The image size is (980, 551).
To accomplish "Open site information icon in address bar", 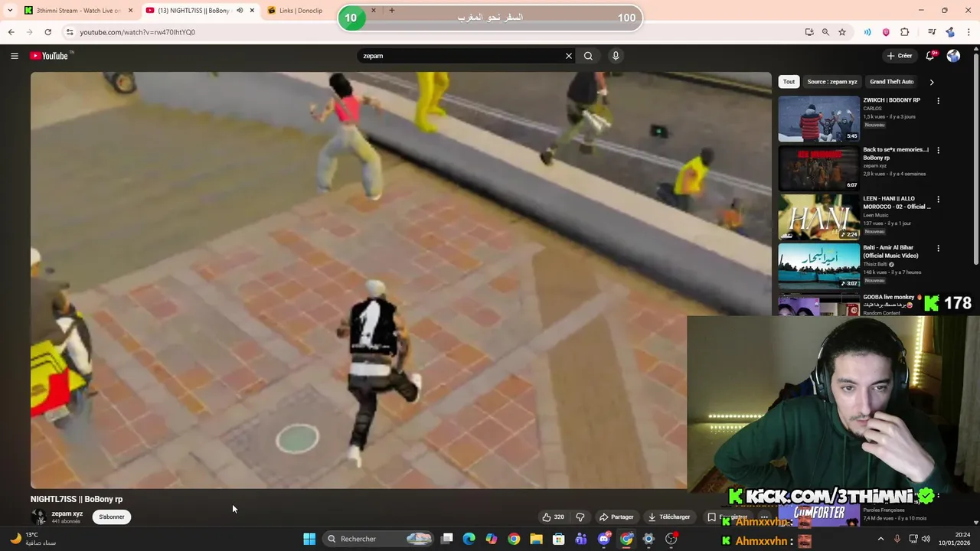I will click(70, 32).
